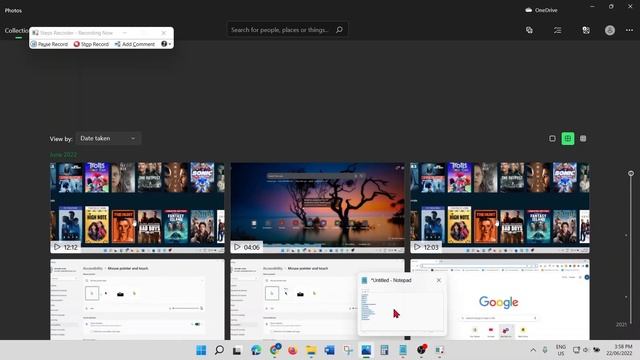Open File Explorer from the taskbar
Screen dimensions: 640x360
(311, 350)
